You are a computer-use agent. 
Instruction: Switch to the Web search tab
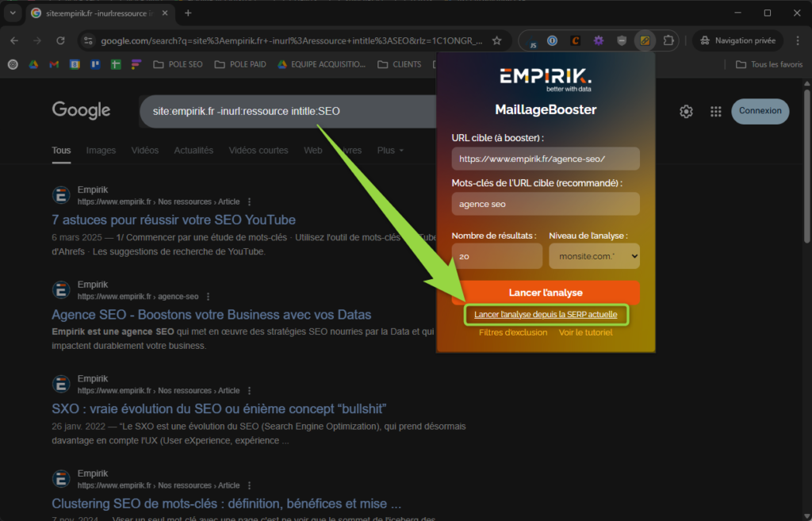(312, 150)
